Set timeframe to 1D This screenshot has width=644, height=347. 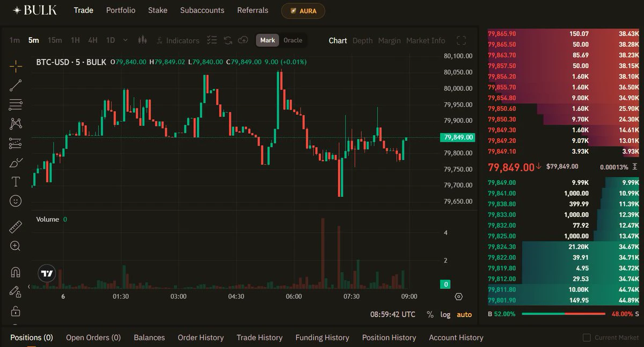[x=111, y=40]
